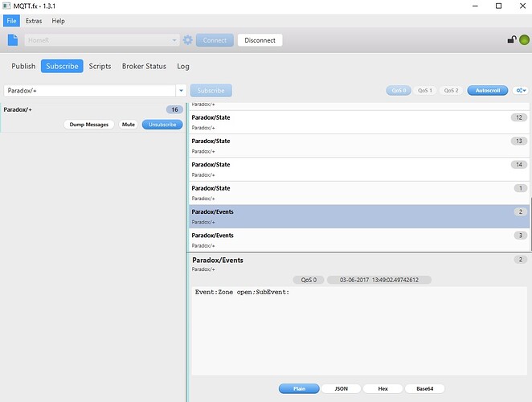Switch to the Broker Status tab

point(144,66)
